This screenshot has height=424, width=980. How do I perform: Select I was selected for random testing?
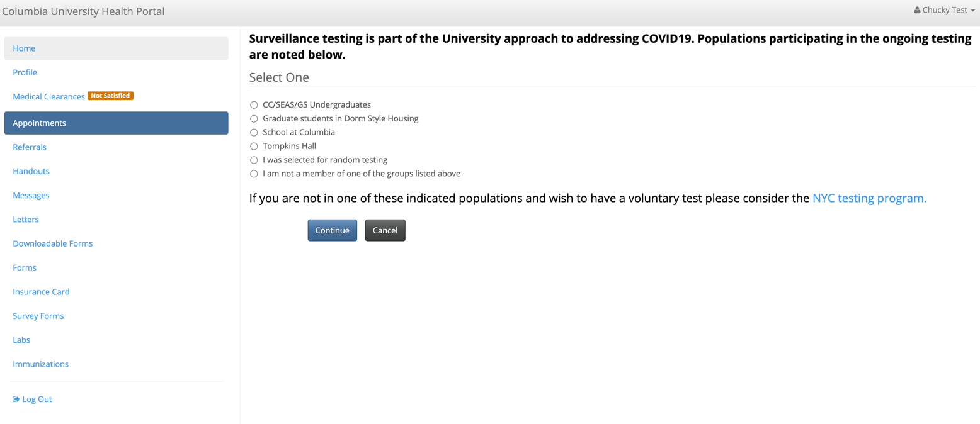point(254,160)
